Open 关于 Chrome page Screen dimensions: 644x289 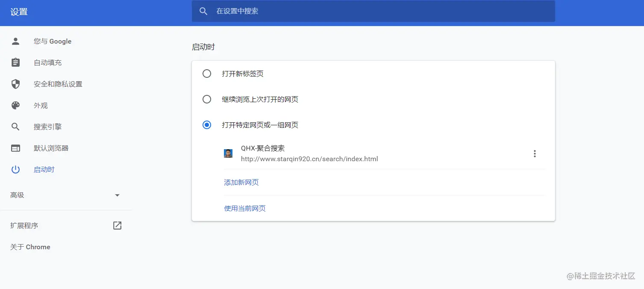pos(30,247)
